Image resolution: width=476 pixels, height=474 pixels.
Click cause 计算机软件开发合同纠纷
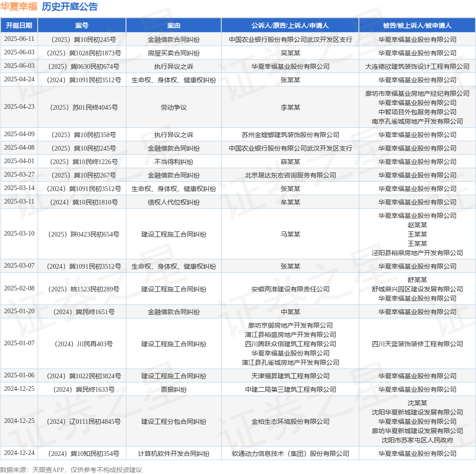pyautogui.click(x=174, y=454)
